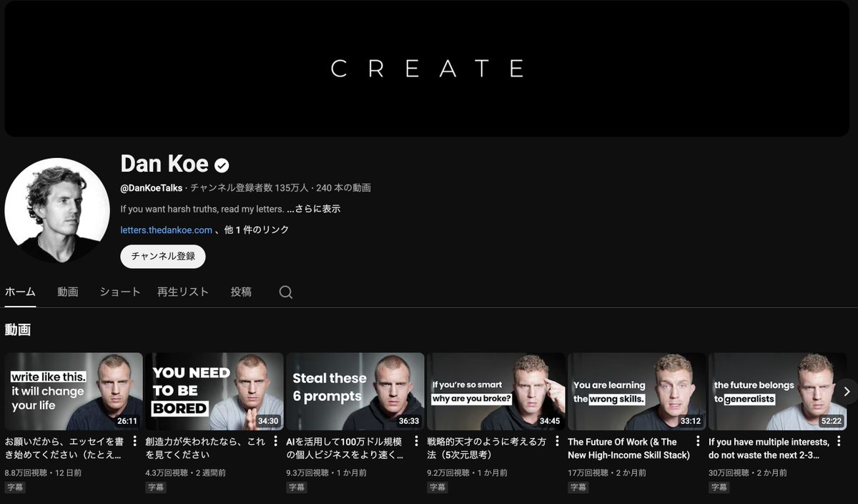This screenshot has width=858, height=504.
Task: Click the 字幕 badge under the essay-writing video
Action: click(x=15, y=488)
